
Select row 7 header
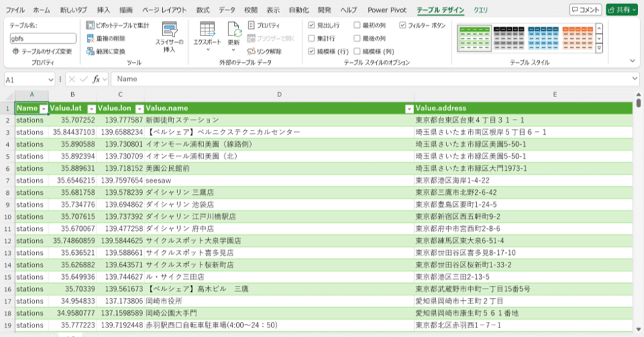(8, 180)
